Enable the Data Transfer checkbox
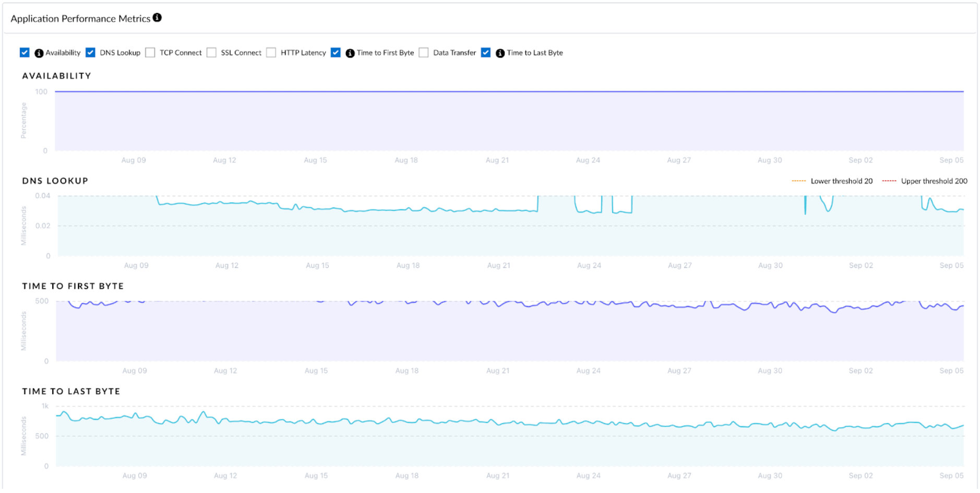Viewport: 980px width, 493px height. pos(424,53)
